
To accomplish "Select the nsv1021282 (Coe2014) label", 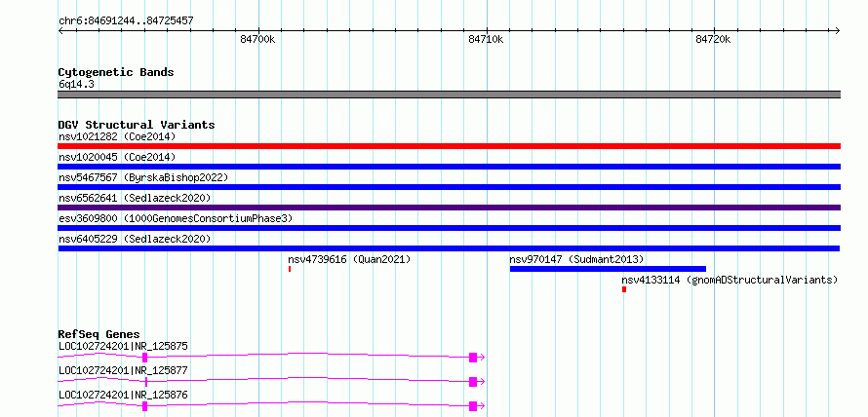I will 117,136.
